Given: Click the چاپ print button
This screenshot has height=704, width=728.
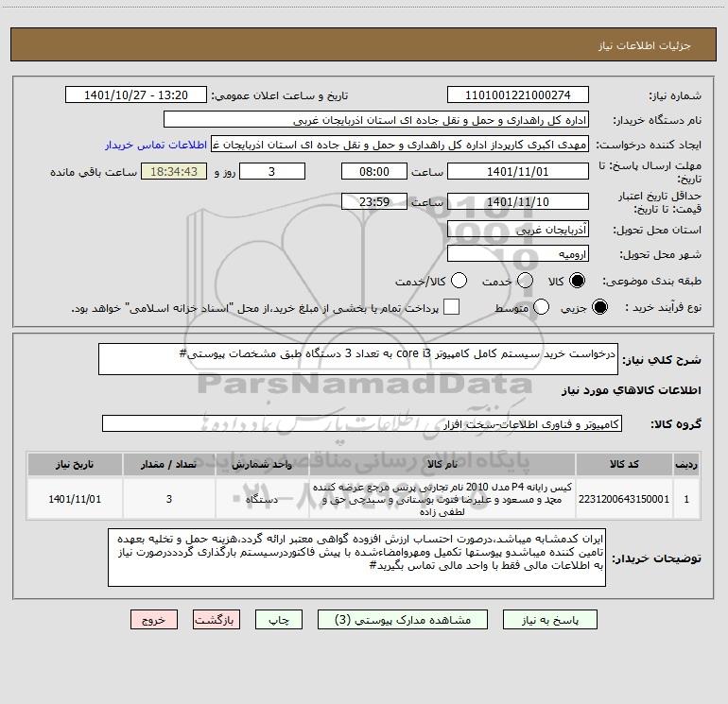Looking at the screenshot, I should coord(279,620).
